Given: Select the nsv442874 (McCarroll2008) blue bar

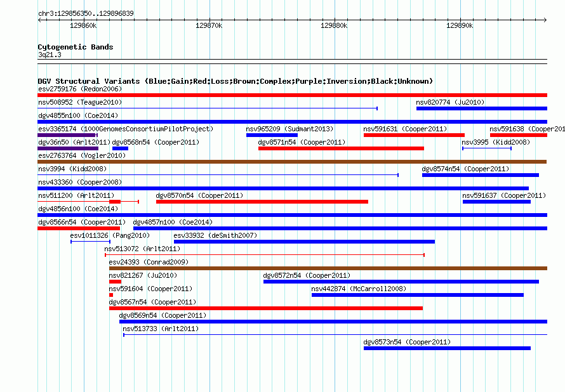Looking at the screenshot, I should 418,295.
